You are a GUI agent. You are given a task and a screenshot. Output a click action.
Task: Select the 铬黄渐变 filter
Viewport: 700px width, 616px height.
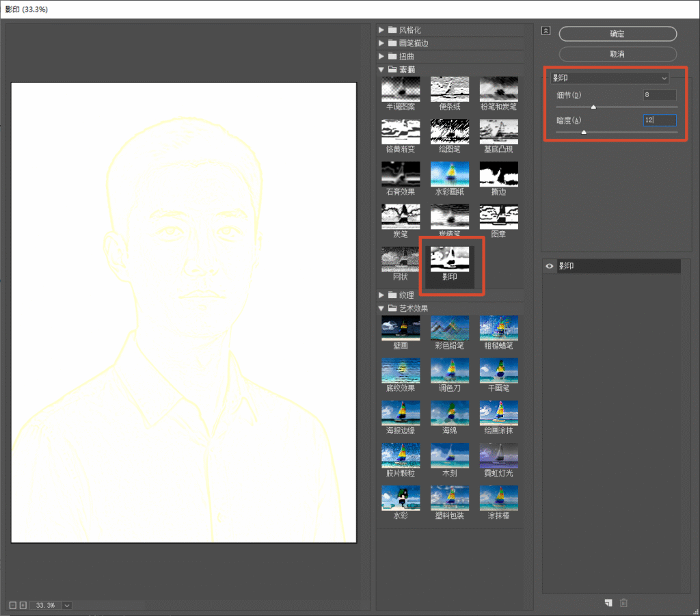[401, 132]
